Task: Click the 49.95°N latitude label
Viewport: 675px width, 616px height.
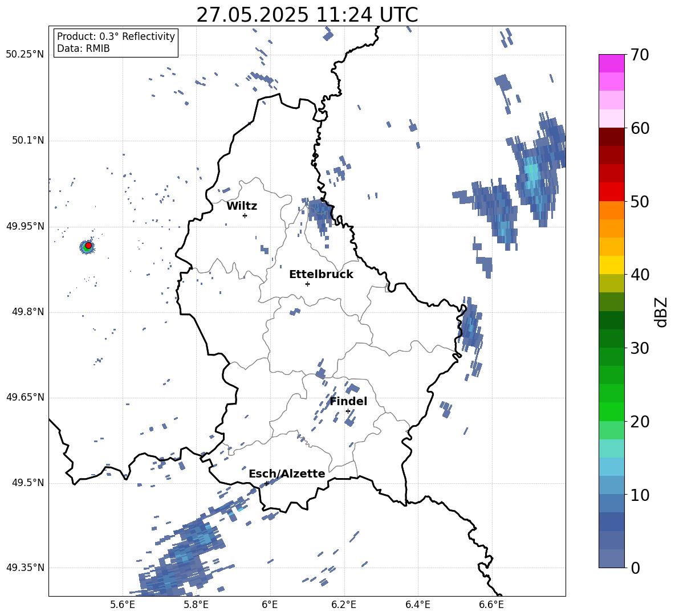Action: (x=25, y=226)
